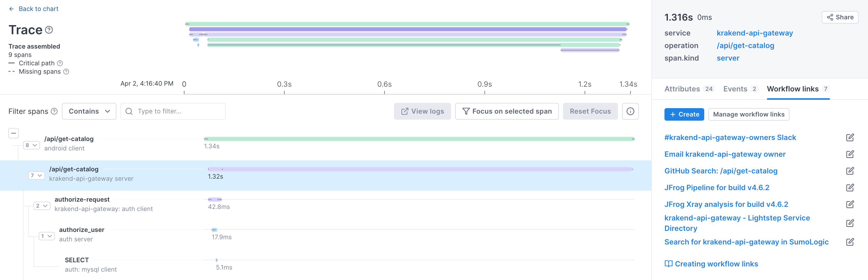
Task: Edit the JFrog Pipeline workflow link
Action: pyautogui.click(x=849, y=188)
